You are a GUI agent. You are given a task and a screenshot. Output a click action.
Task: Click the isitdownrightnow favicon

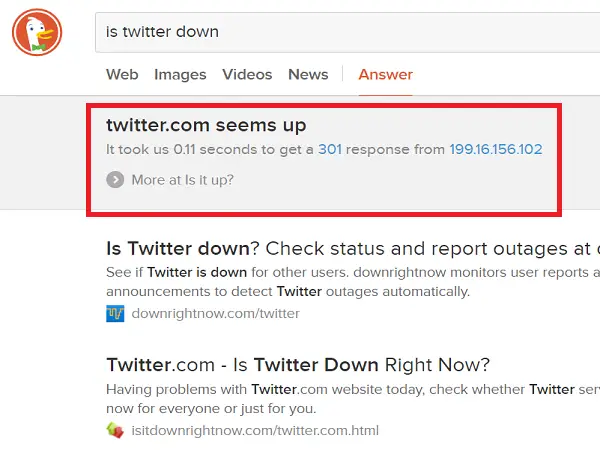pyautogui.click(x=115, y=430)
